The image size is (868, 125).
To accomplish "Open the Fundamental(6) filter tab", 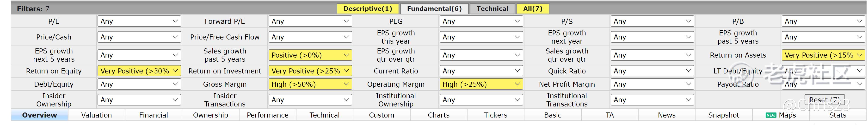I will (x=434, y=9).
